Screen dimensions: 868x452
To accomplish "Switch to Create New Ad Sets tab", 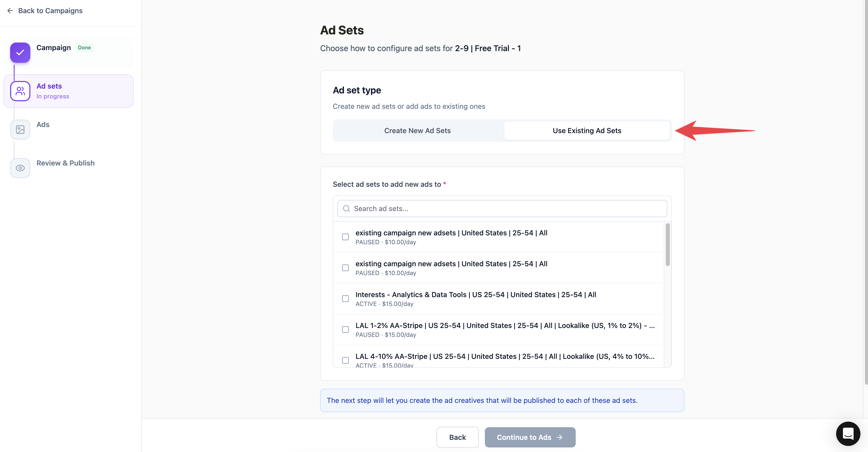I will tap(417, 131).
